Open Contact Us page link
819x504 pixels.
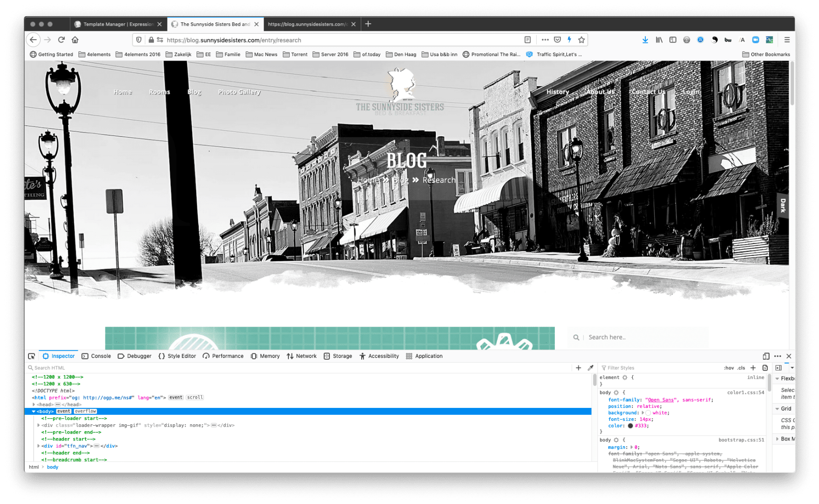[x=649, y=92]
